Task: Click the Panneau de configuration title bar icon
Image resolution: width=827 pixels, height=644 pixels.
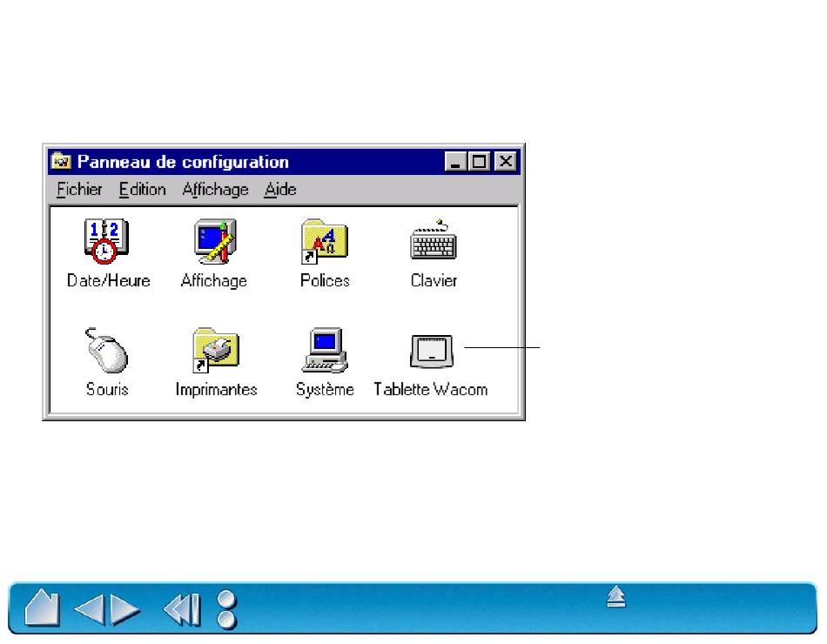Action: [61, 161]
